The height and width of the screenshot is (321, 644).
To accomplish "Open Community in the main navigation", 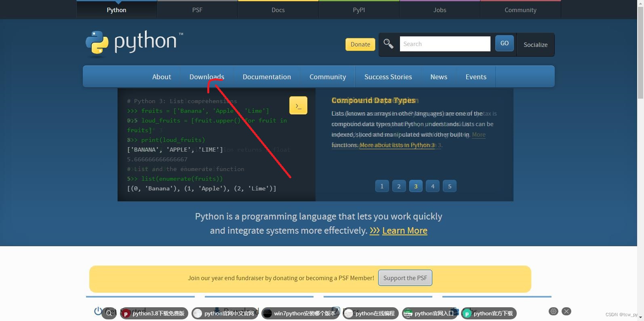I will [328, 77].
